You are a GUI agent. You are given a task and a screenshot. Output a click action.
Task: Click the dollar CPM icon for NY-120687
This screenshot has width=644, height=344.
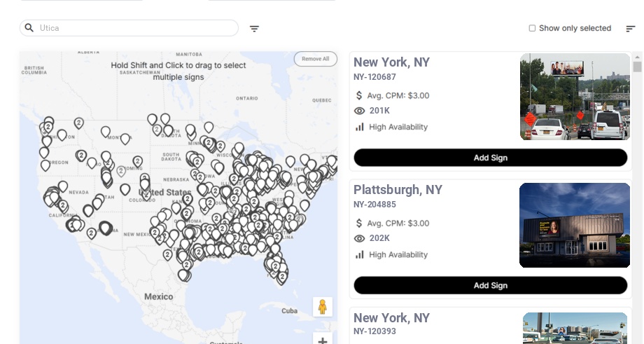click(x=360, y=95)
